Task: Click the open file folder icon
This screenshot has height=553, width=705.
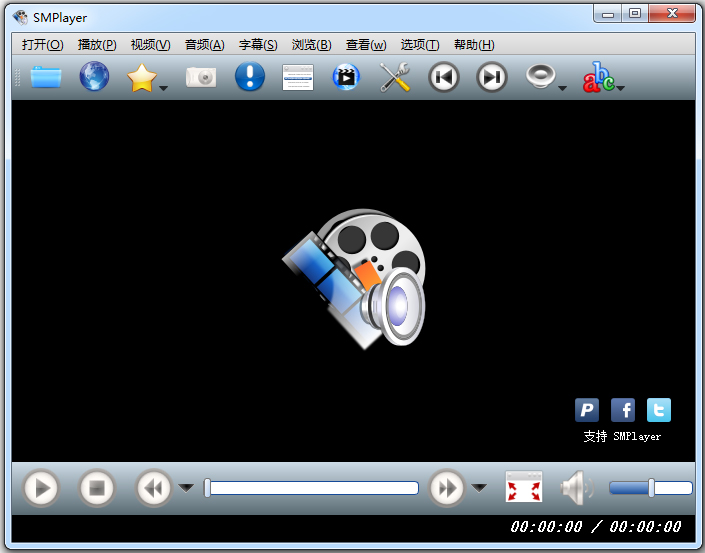Action: click(x=46, y=77)
